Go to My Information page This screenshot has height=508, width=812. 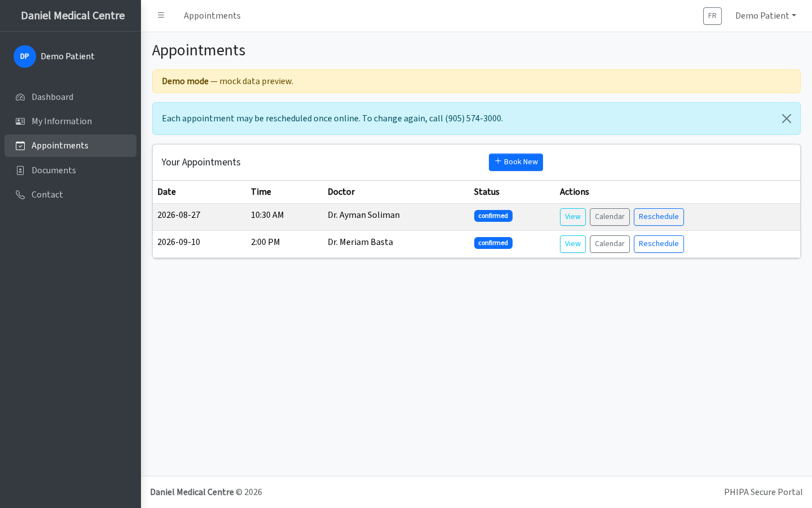click(x=70, y=121)
